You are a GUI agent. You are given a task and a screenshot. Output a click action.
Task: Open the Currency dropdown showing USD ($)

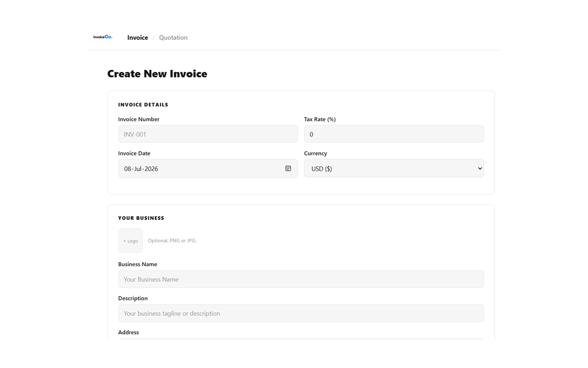(x=394, y=168)
